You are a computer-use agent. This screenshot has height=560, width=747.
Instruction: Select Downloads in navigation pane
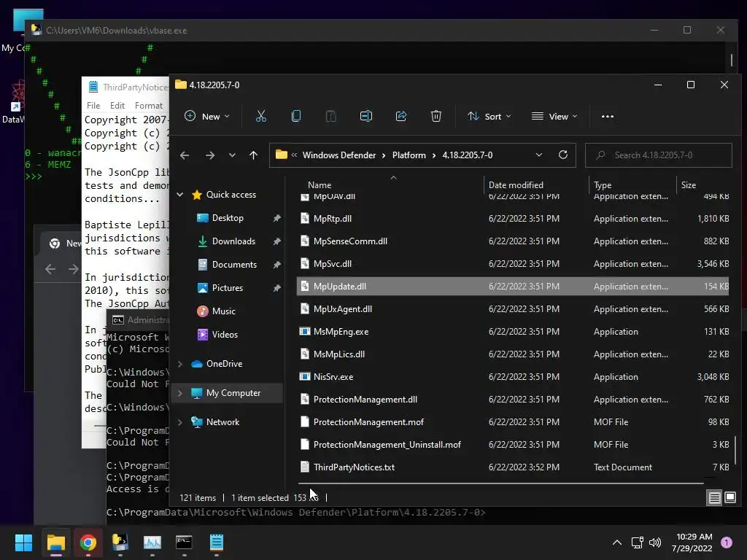pos(233,241)
